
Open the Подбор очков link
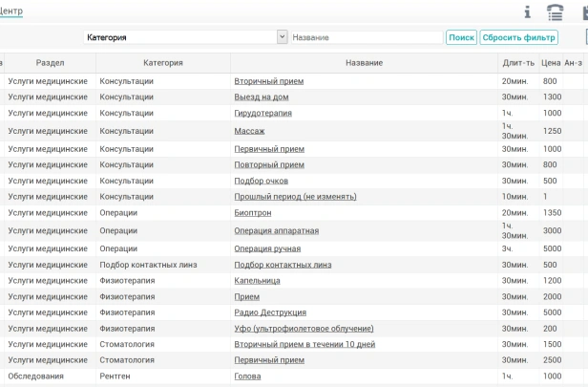(x=261, y=181)
